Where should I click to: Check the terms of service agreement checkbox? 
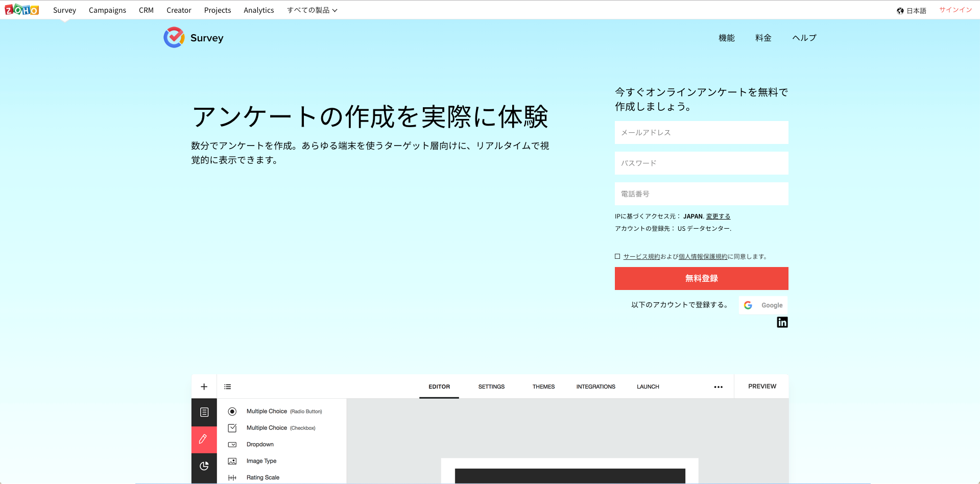(x=617, y=256)
